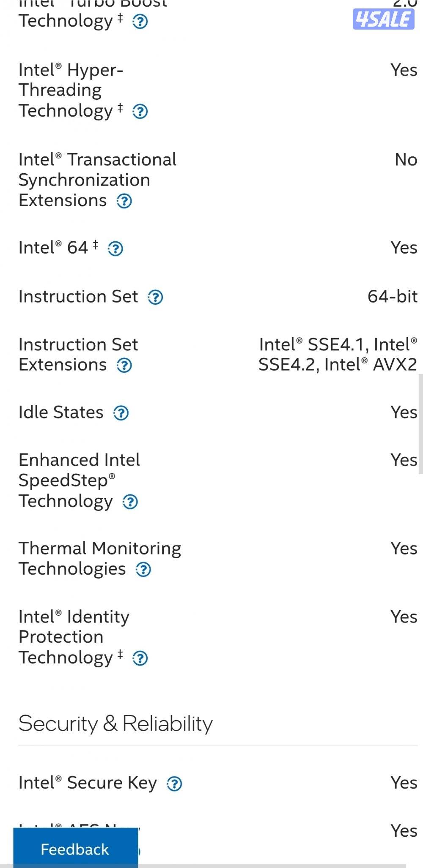Click the Intel Secure Key help icon
423x868 pixels.
[175, 783]
